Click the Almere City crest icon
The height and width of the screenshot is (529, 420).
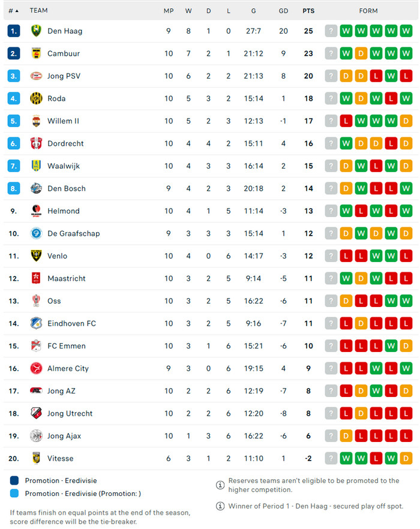[x=36, y=368]
